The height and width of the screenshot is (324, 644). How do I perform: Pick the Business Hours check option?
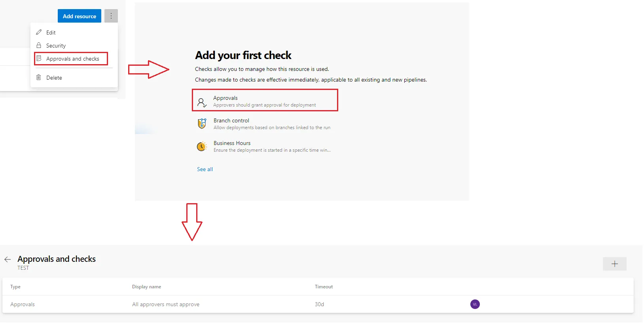271,146
